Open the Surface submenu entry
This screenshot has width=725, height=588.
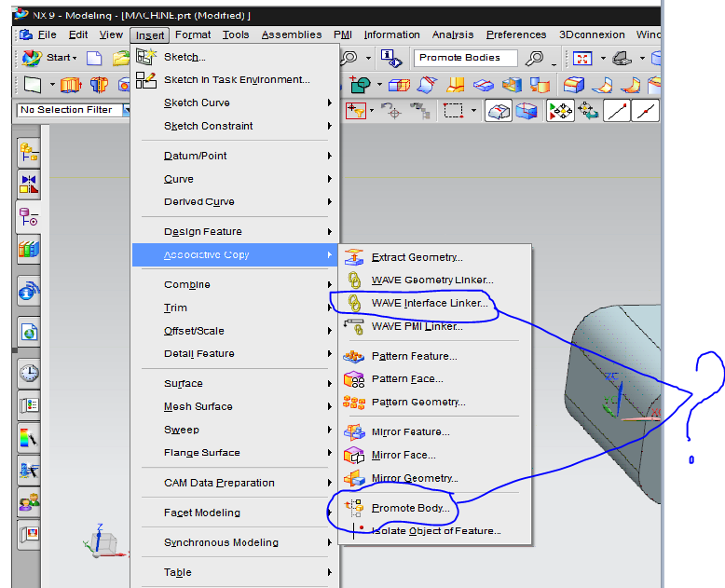[236, 384]
